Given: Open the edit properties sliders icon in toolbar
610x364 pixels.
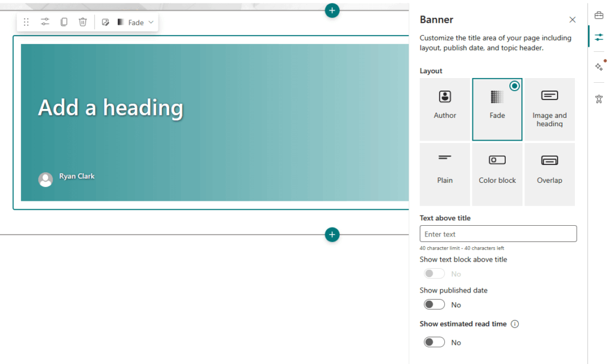Looking at the screenshot, I should [45, 22].
